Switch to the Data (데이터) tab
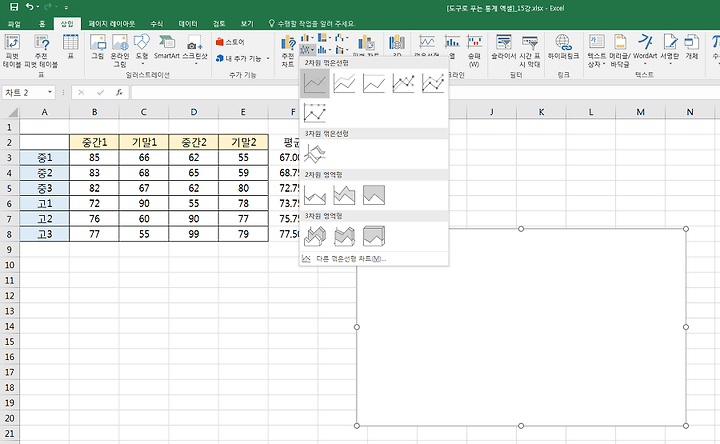720x444 pixels. (188, 23)
